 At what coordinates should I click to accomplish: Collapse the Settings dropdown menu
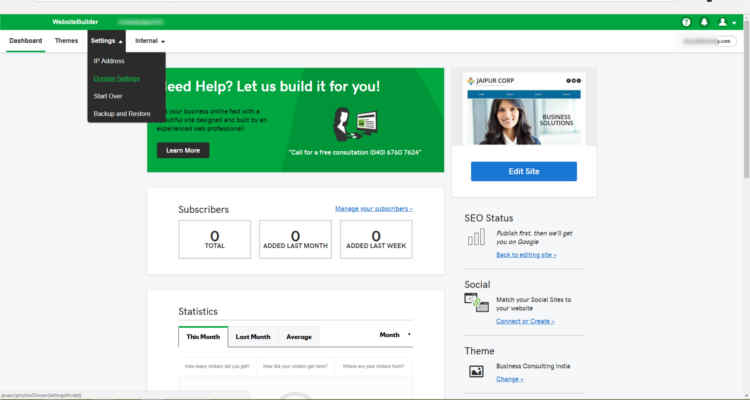(x=106, y=41)
